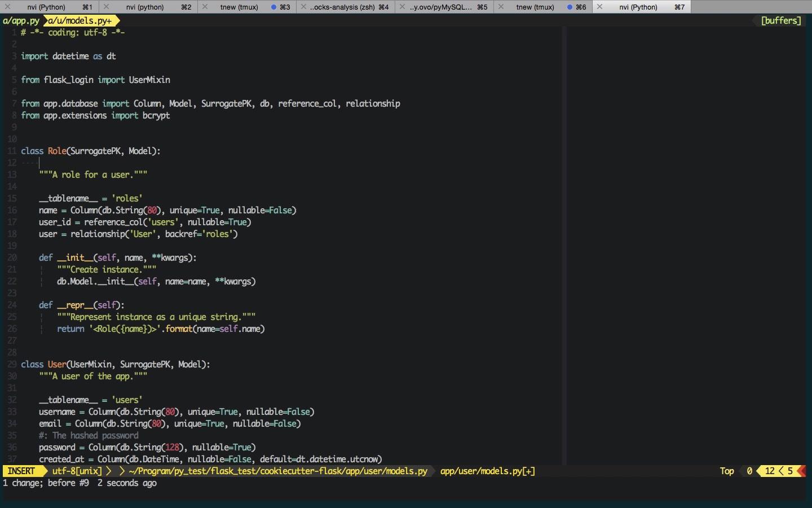The width and height of the screenshot is (812, 508).
Task: Close the tnew (tmux) ⌘3 tab
Action: point(205,7)
